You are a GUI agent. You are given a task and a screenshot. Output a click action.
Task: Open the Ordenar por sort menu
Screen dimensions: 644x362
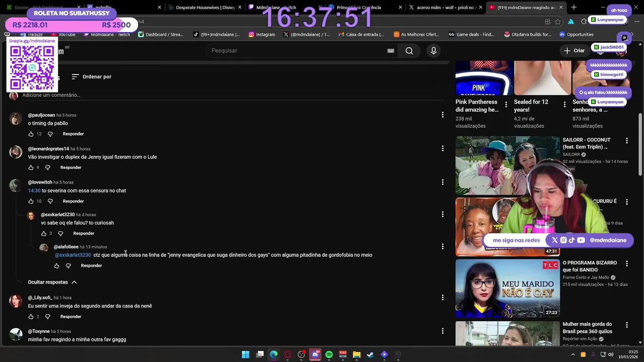pyautogui.click(x=91, y=76)
